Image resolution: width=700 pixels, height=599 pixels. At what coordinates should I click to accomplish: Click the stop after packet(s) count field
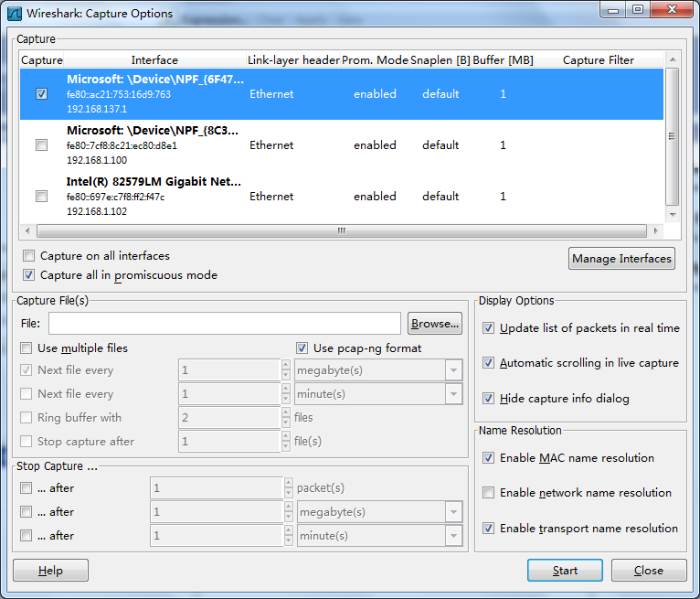click(x=217, y=487)
